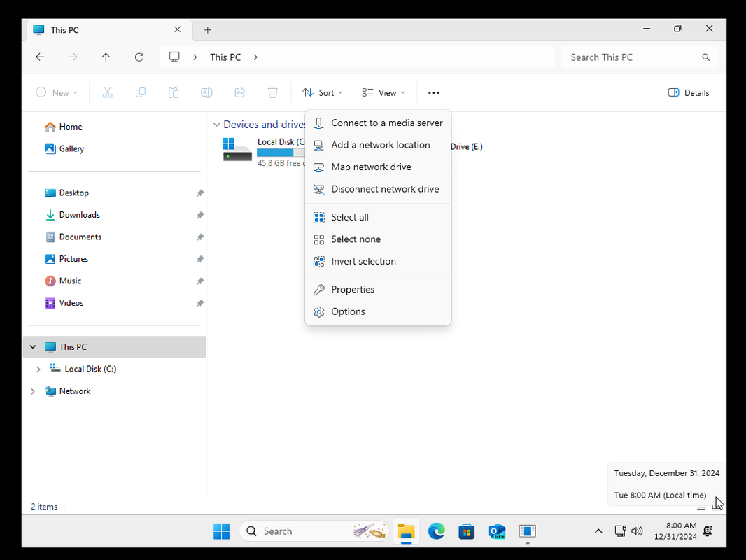746x560 pixels.
Task: Open Outlook from taskbar
Action: click(x=497, y=531)
